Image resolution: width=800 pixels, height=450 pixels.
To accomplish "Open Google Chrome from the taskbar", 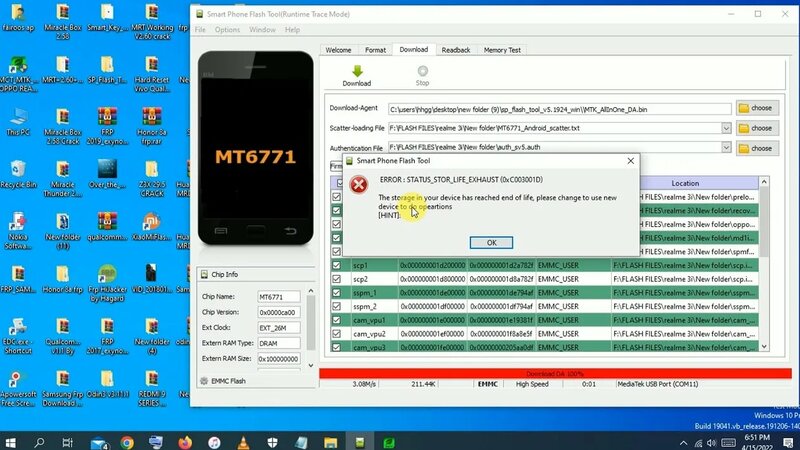I will tap(127, 442).
